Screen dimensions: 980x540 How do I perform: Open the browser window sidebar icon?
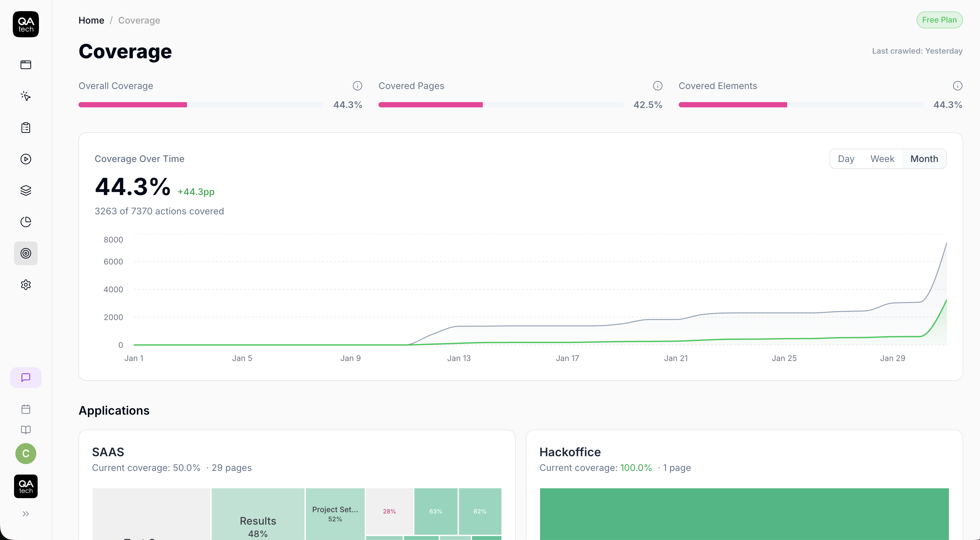(26, 65)
